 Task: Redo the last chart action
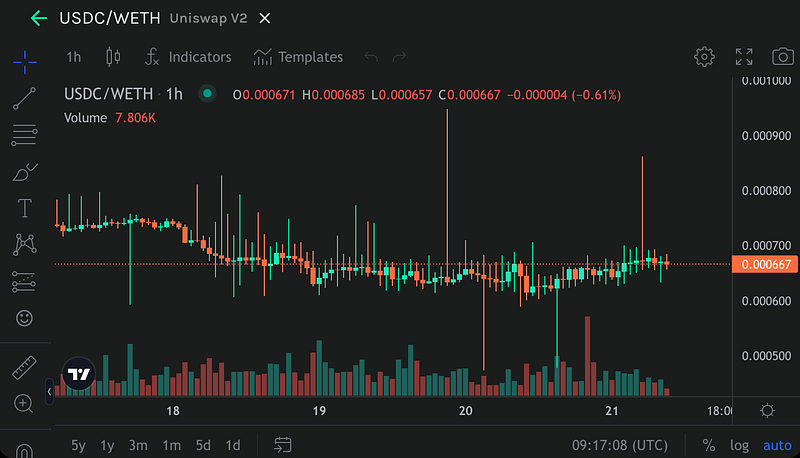pos(399,57)
